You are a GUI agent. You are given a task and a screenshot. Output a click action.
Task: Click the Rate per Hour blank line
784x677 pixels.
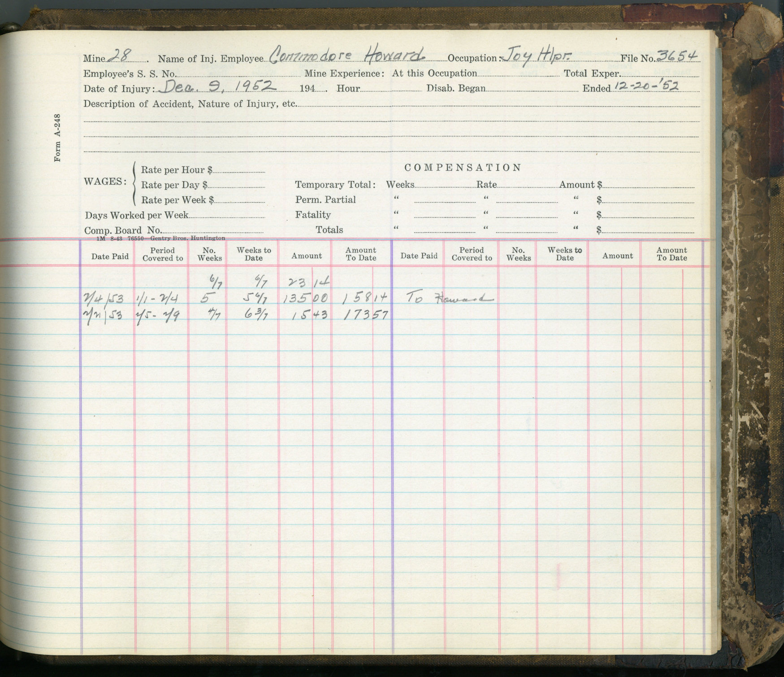click(238, 170)
